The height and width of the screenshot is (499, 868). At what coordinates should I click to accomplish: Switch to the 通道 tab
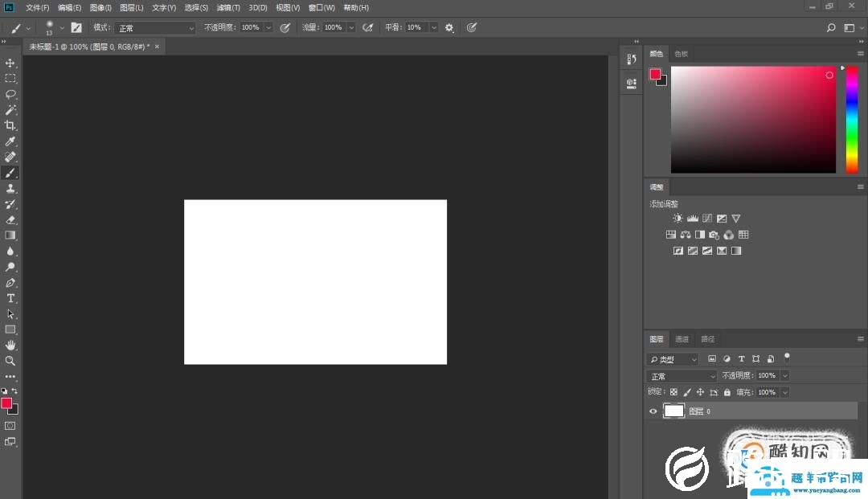682,339
